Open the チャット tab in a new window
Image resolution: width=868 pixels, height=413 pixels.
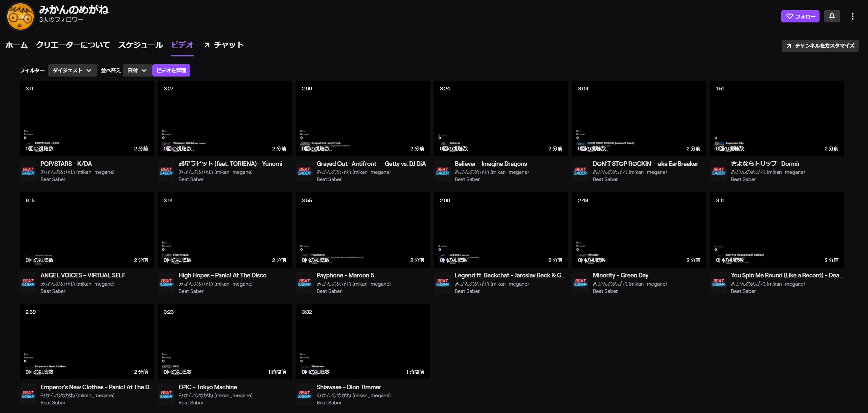(x=224, y=45)
